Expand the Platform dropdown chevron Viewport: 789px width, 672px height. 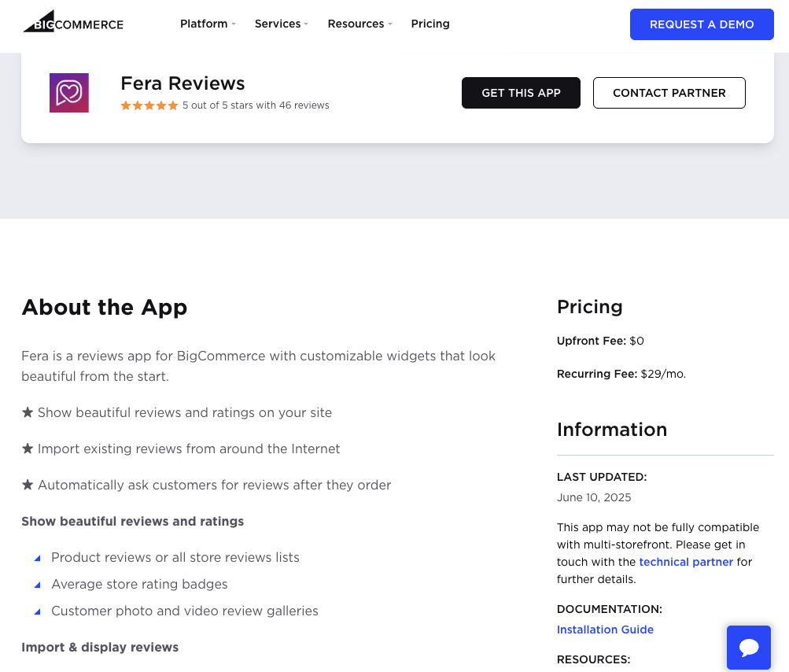[234, 24]
